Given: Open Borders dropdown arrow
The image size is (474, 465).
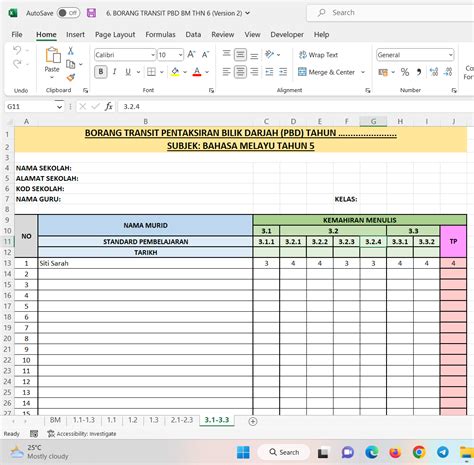Looking at the screenshot, I should 161,72.
